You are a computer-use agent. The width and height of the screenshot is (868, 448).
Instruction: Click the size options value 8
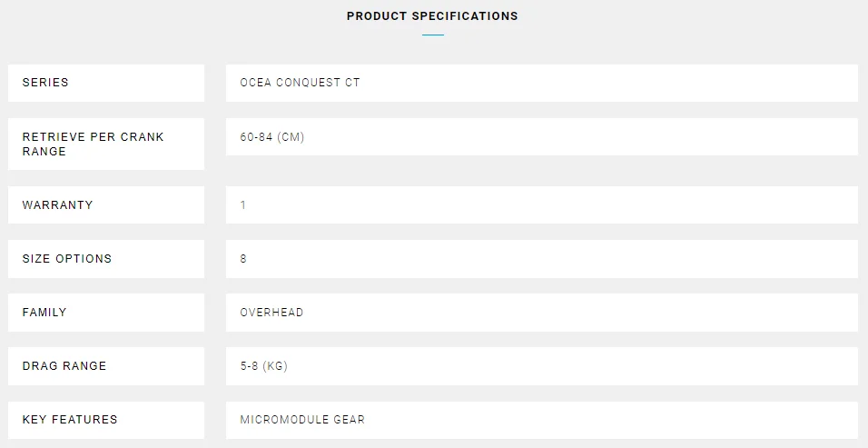tap(243, 259)
